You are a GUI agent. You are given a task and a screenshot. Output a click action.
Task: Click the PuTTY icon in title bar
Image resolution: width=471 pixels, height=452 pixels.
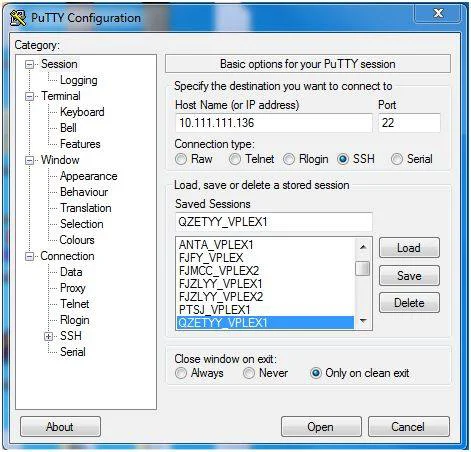click(x=18, y=18)
